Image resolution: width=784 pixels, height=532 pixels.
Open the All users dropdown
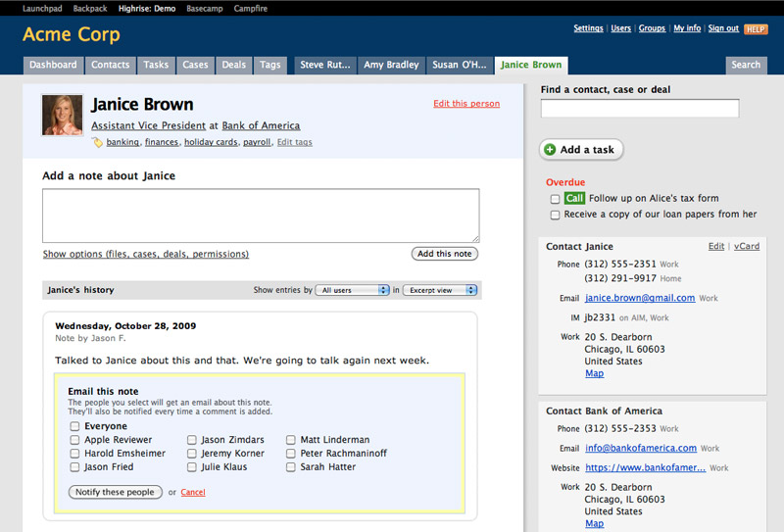[352, 290]
